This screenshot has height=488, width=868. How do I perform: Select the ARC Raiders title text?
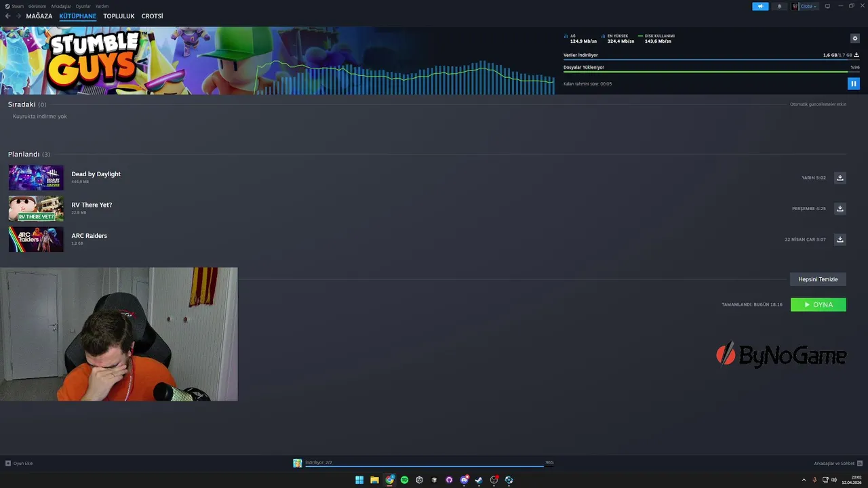pos(89,236)
